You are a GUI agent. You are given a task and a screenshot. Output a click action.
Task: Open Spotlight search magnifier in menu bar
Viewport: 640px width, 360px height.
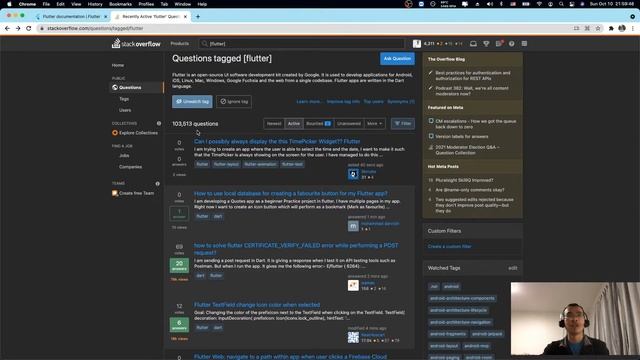[561, 4]
